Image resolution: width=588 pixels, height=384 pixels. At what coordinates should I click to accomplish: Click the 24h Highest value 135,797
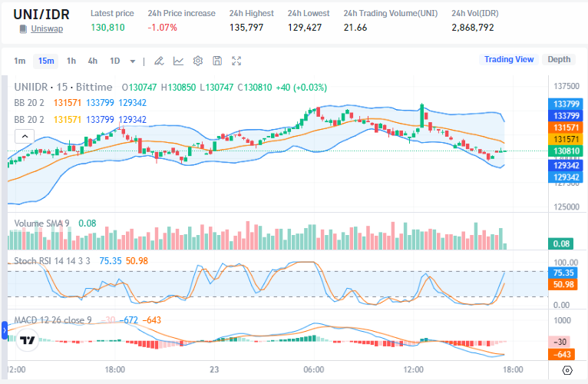pos(246,28)
